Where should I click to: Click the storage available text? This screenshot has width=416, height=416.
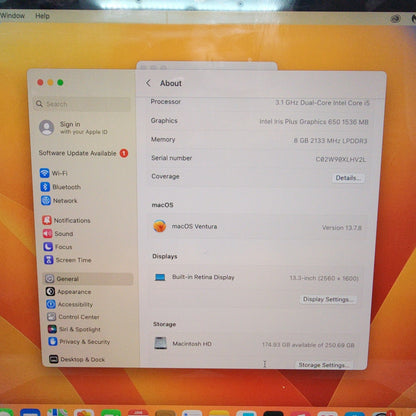click(x=308, y=345)
